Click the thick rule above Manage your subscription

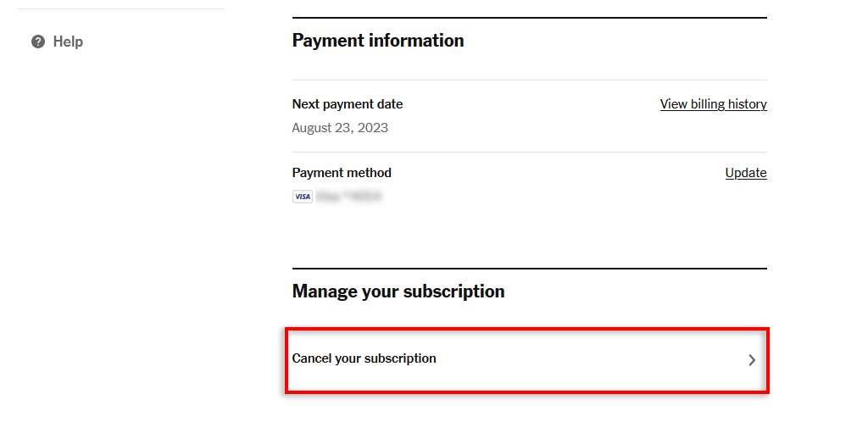pos(529,269)
